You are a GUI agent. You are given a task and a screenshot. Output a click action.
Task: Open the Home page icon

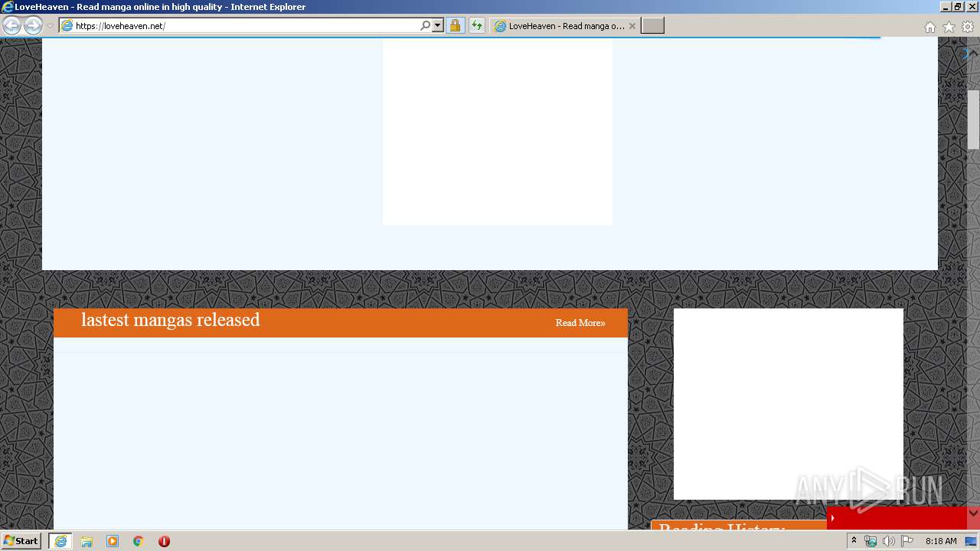pos(929,27)
